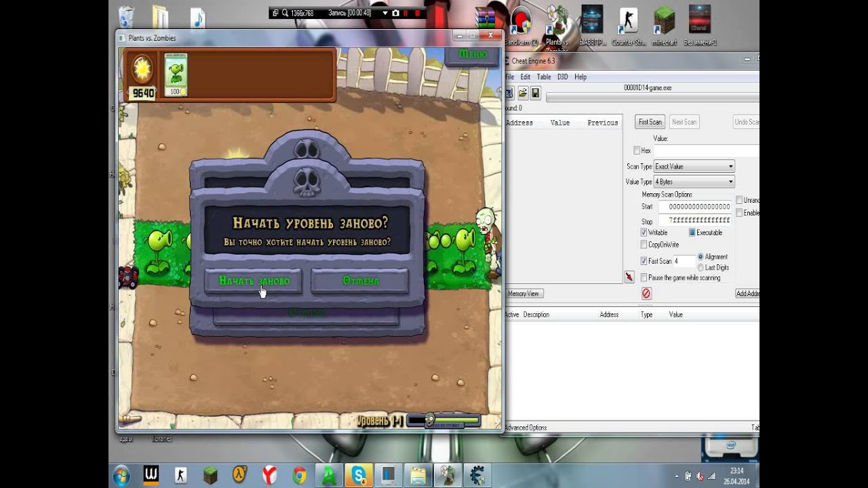Switch to Cheat Engine taskbar icon
The width and height of the screenshot is (868, 488).
[477, 475]
